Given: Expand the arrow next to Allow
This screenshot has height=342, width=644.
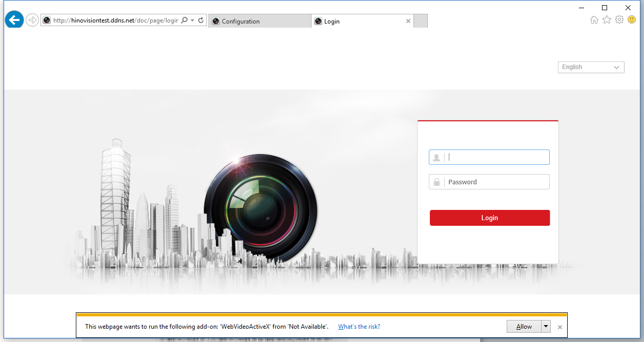Looking at the screenshot, I should coord(546,327).
